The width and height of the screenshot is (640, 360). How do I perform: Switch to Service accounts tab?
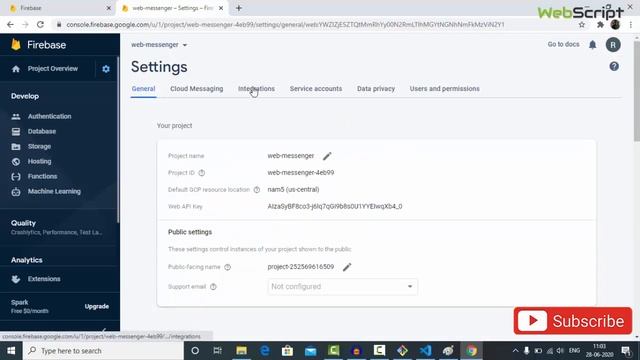pos(316,89)
